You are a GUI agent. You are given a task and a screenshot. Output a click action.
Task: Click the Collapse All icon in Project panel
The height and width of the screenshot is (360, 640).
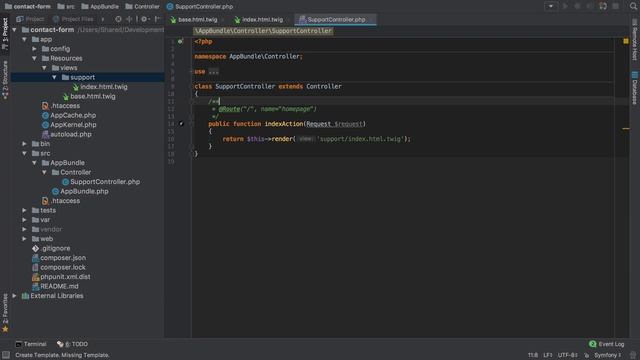pos(129,19)
